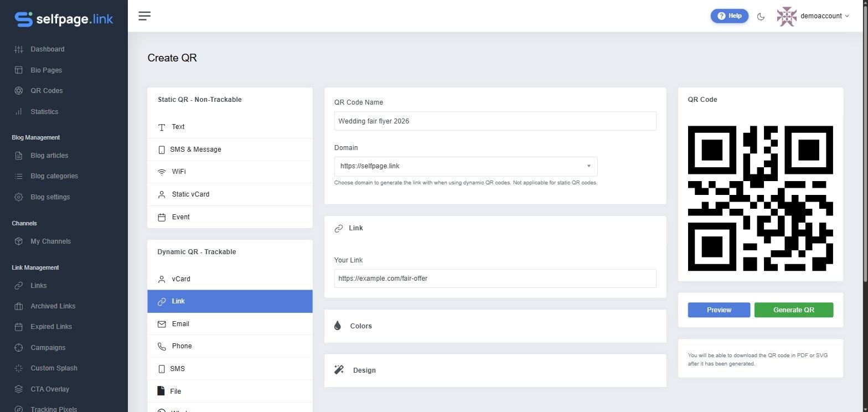
Task: Click the Generate QR button
Action: pos(793,310)
